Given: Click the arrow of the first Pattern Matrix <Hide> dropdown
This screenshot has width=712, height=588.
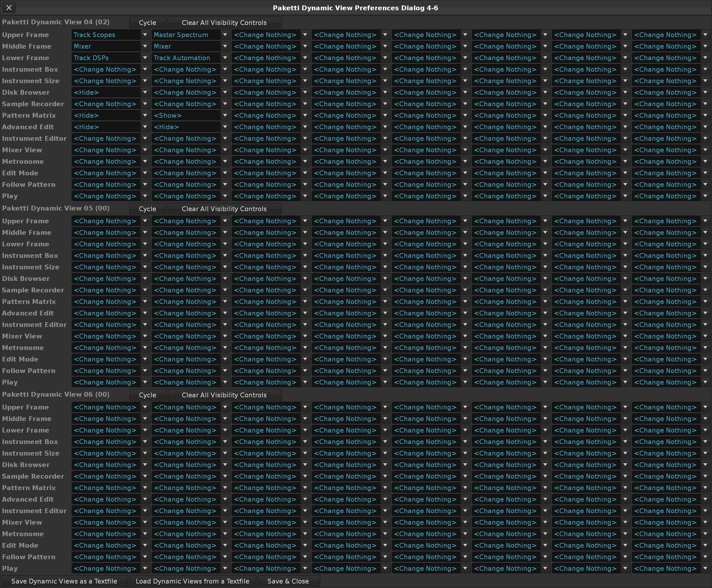Looking at the screenshot, I should [145, 115].
